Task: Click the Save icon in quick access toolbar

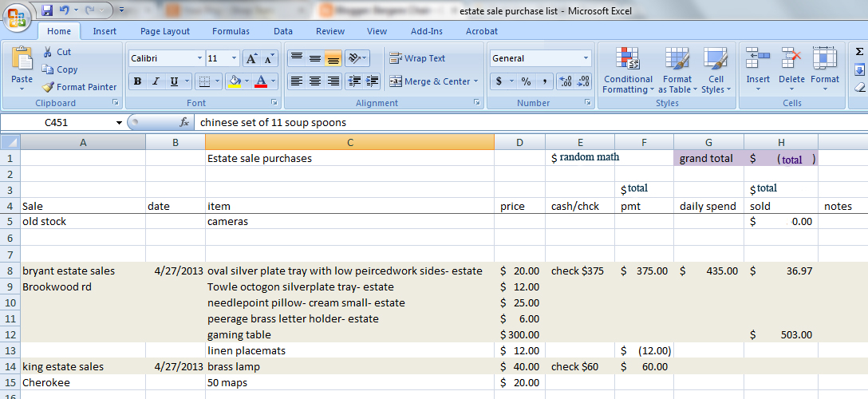Action: [47, 10]
